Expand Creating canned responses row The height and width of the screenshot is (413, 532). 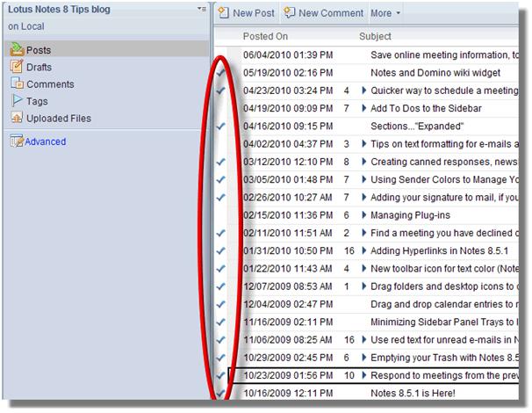pyautogui.click(x=364, y=162)
